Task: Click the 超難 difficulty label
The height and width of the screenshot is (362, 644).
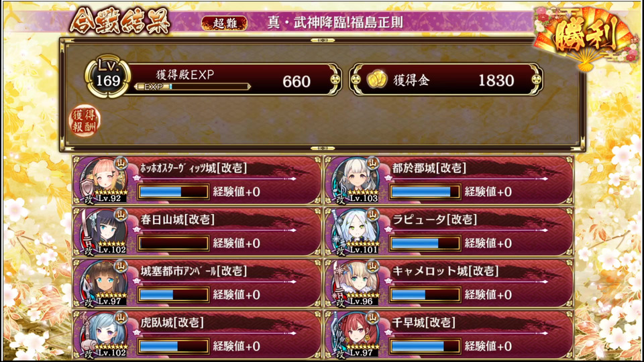Action: coord(224,23)
